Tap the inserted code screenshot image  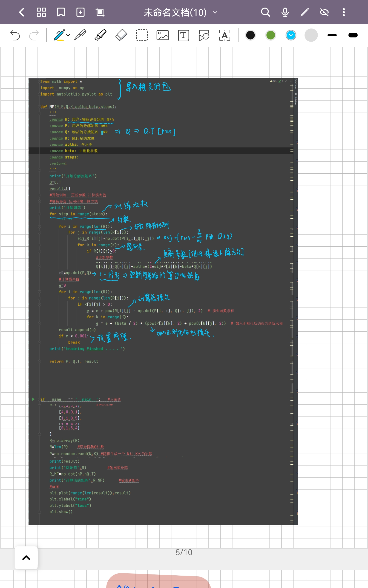point(163,301)
